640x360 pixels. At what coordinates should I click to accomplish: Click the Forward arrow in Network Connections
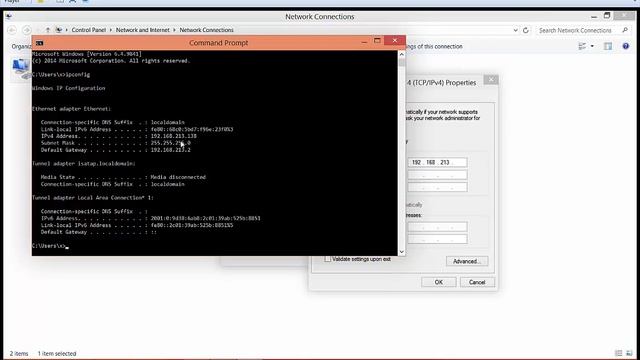tap(27, 30)
